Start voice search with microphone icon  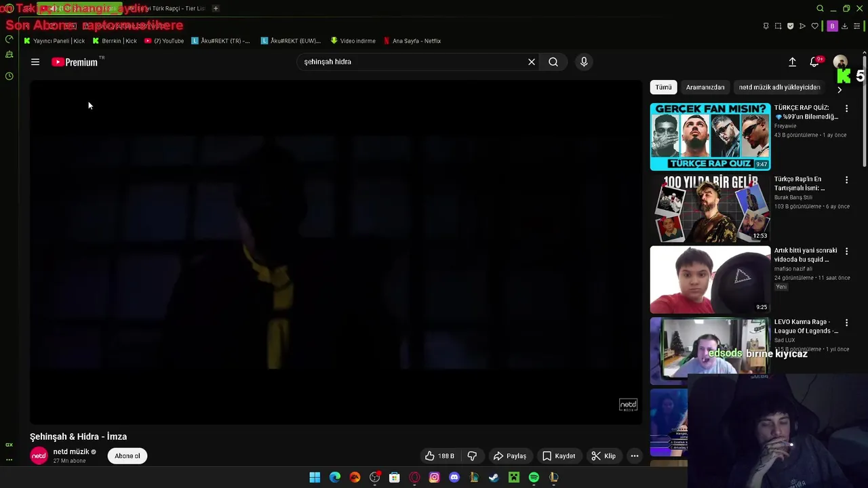[584, 62]
